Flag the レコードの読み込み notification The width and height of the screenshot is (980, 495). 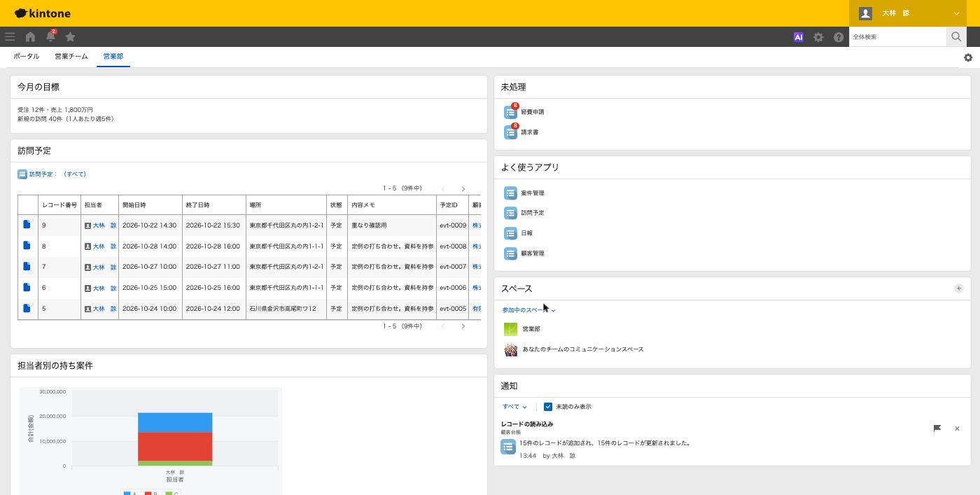pyautogui.click(x=937, y=428)
